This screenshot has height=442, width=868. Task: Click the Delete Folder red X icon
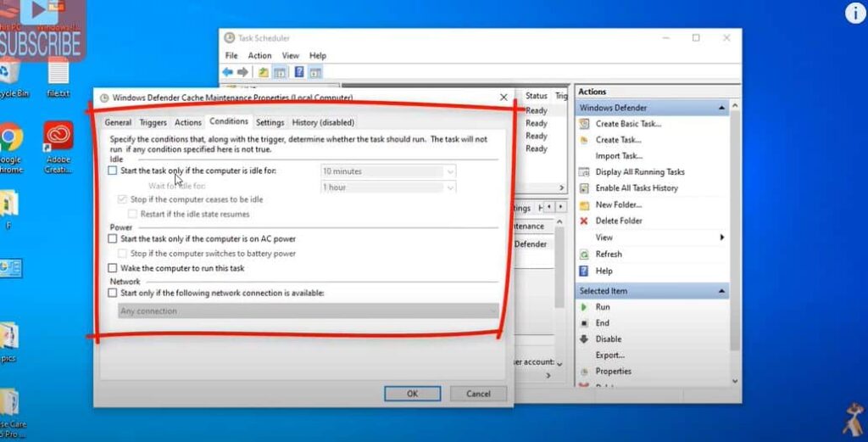[583, 221]
